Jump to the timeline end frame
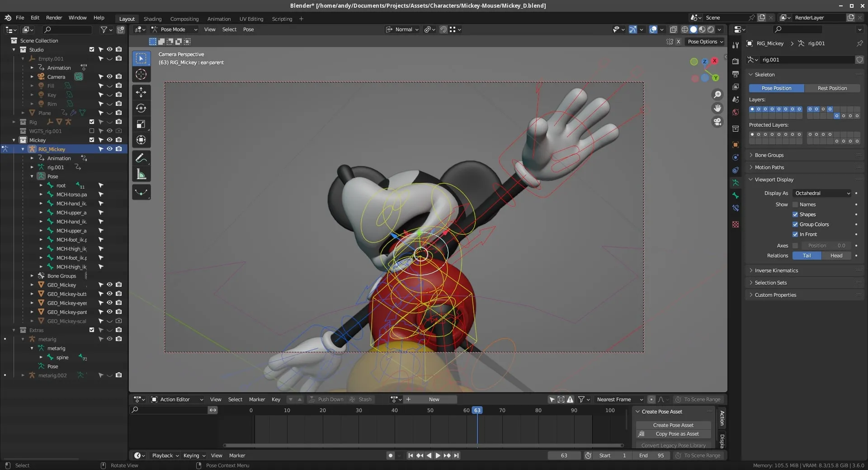 click(x=456, y=456)
